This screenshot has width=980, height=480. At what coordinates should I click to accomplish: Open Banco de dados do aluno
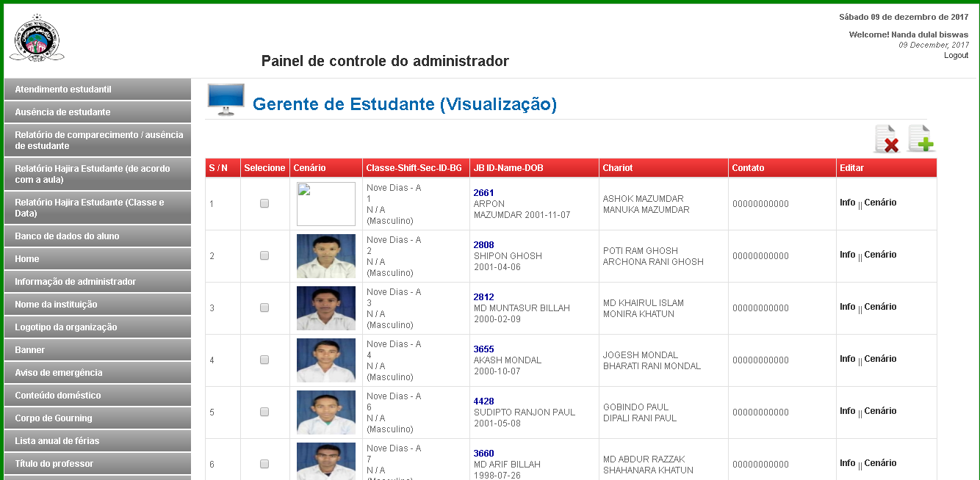click(98, 236)
